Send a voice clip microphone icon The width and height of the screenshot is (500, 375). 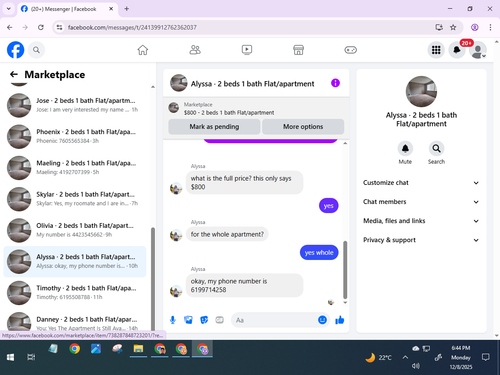(173, 320)
